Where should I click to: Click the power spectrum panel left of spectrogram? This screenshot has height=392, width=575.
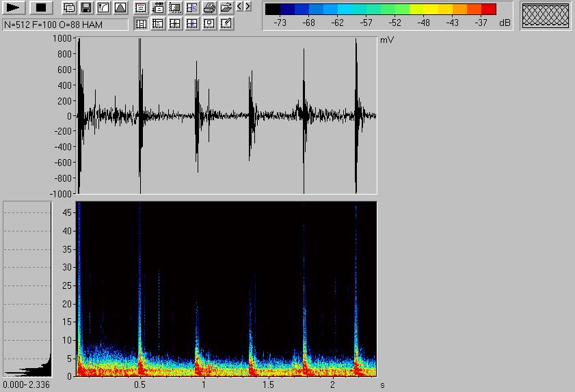click(x=27, y=288)
